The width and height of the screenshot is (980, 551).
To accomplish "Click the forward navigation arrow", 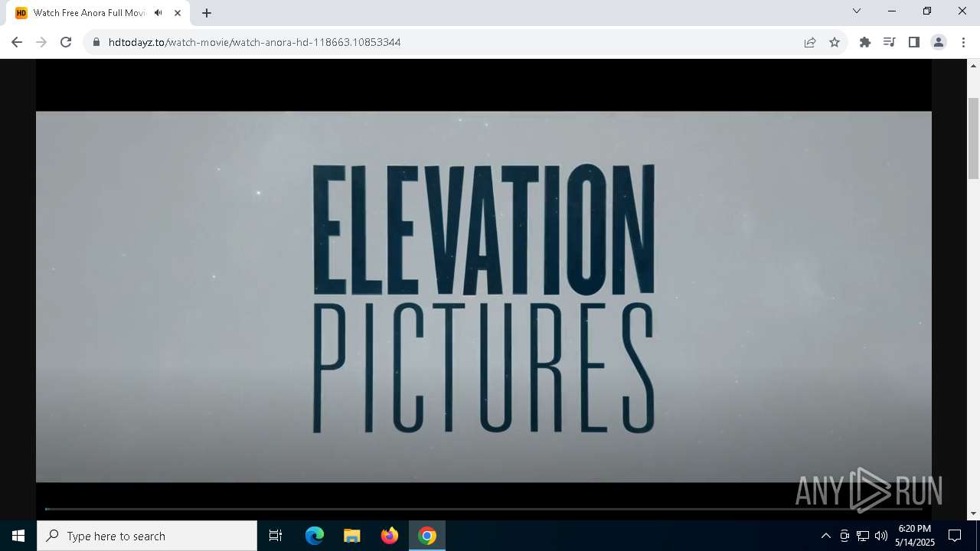I will [x=41, y=42].
